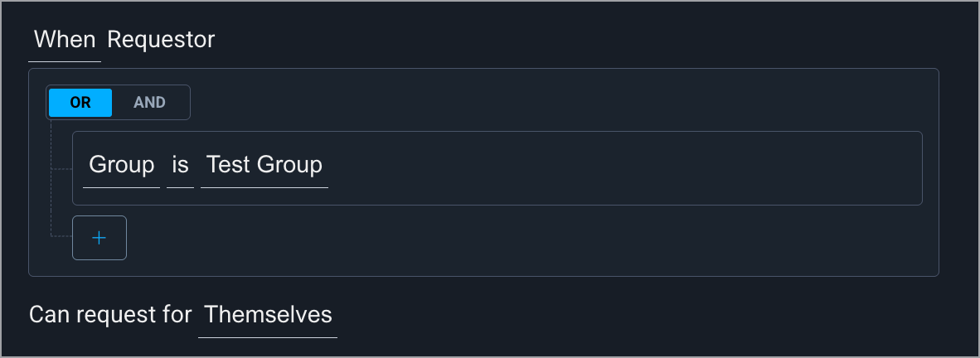980x358 pixels.
Task: Switch condition logic to AND
Action: pos(150,103)
